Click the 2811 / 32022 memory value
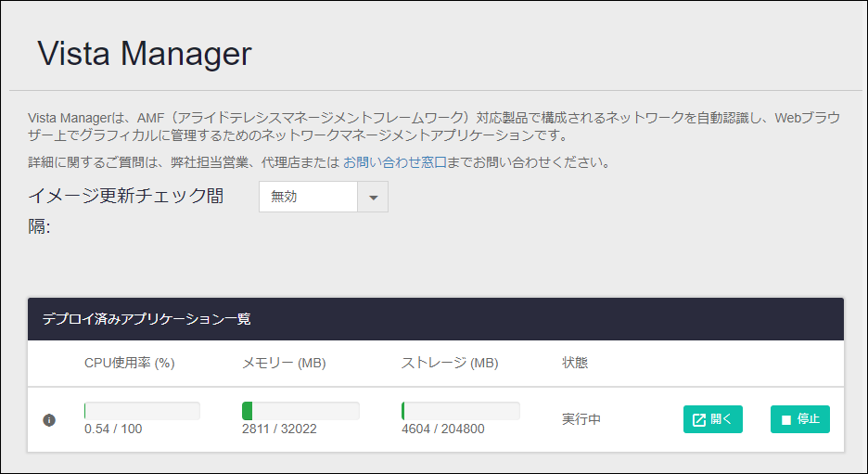Viewport: 868px width, 474px height. (279, 429)
